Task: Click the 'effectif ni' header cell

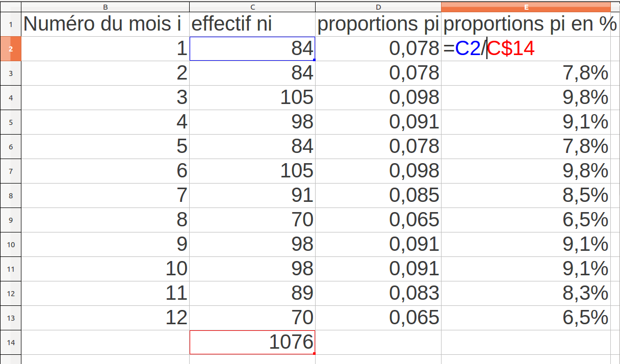Action: pyautogui.click(x=252, y=24)
